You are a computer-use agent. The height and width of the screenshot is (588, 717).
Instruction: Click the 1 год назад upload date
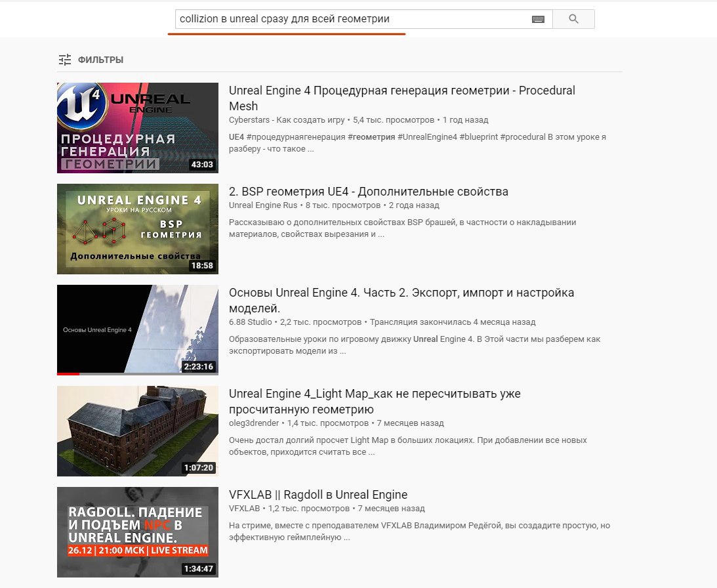466,120
